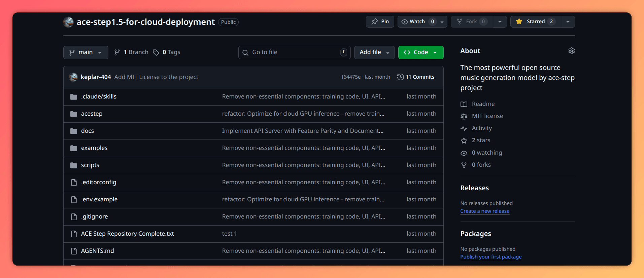This screenshot has height=278, width=644.
Task: Open the .env.example file
Action: 99,199
